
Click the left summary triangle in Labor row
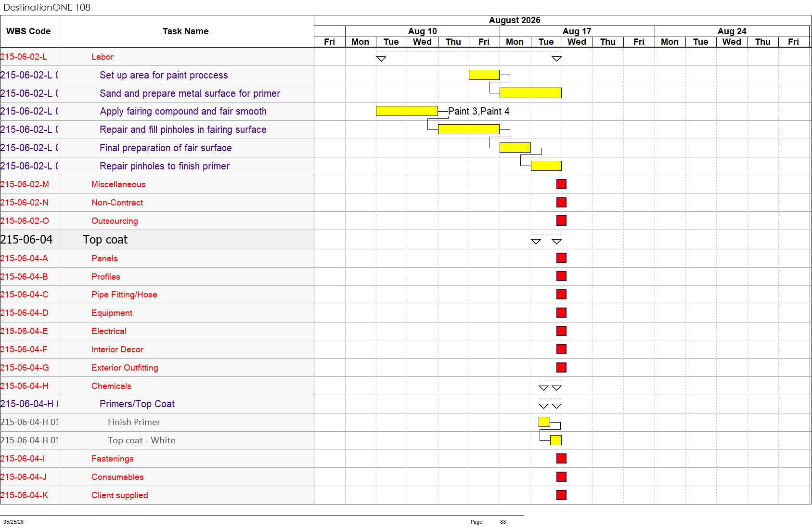[381, 59]
